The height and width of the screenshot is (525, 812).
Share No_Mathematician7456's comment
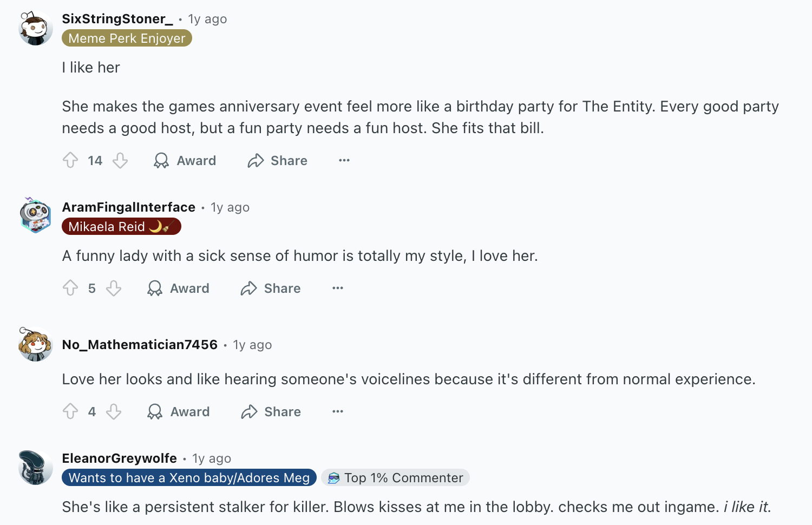pos(270,411)
